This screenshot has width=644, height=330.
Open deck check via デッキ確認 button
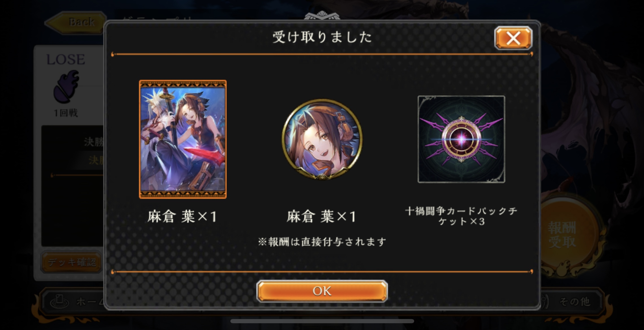click(72, 262)
